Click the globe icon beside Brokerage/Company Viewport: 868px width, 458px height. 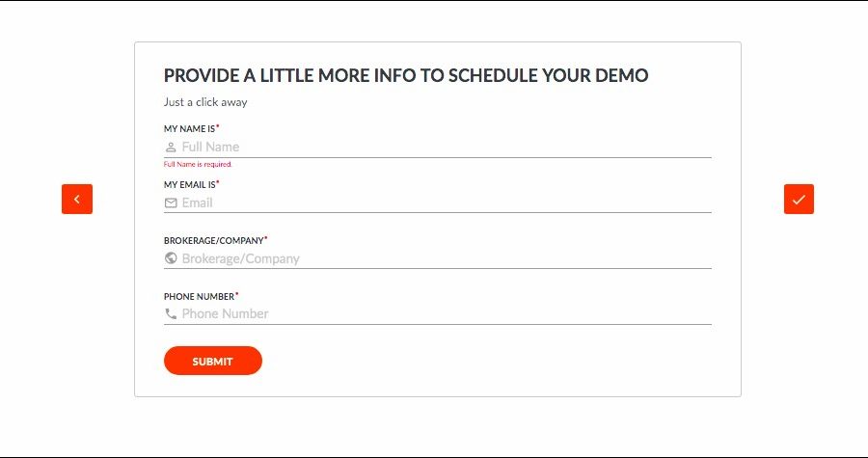coord(171,258)
